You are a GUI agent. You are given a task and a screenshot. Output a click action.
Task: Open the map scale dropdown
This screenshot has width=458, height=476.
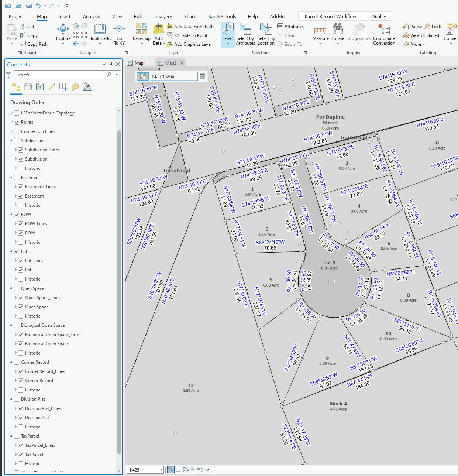coord(161,470)
